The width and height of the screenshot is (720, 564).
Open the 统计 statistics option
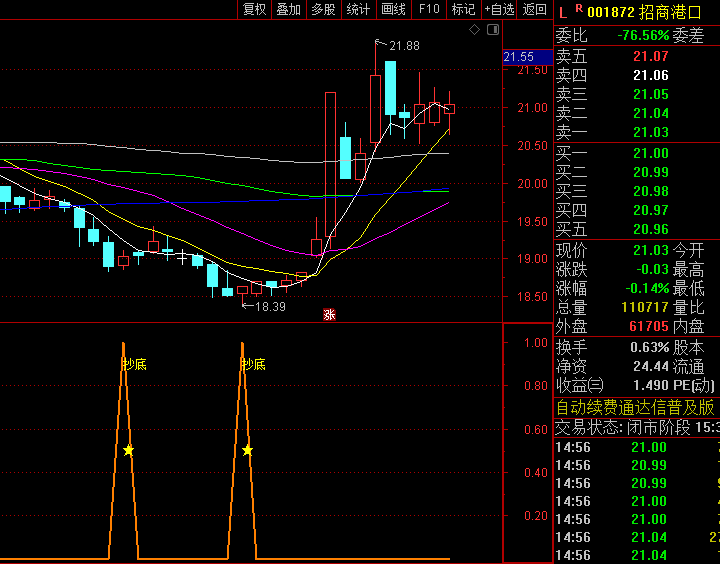358,9
